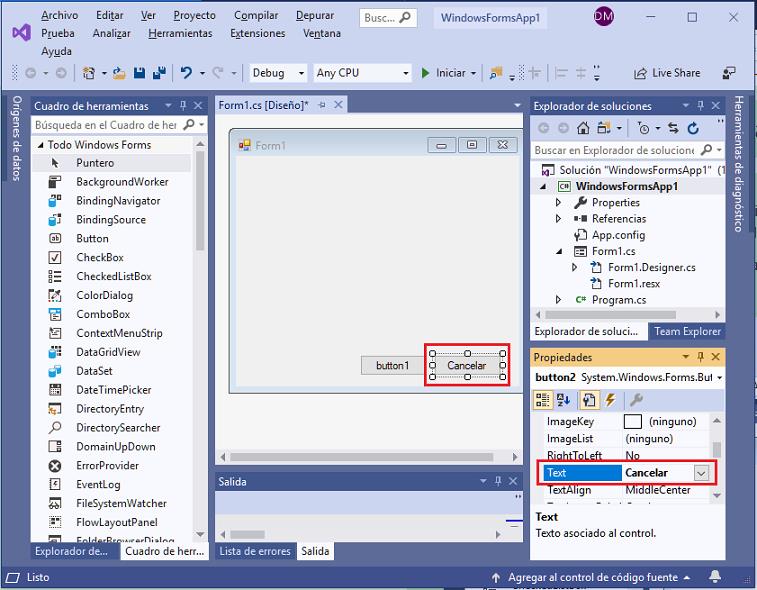Open Orígenes de datos side tab
The image size is (757, 590).
click(x=17, y=138)
